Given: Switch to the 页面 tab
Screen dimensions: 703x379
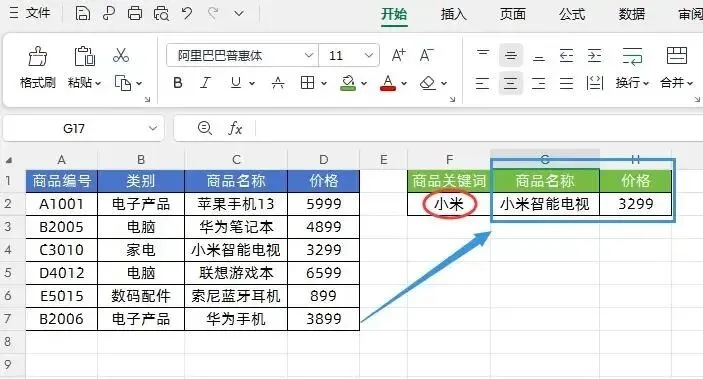Looking at the screenshot, I should coord(512,14).
